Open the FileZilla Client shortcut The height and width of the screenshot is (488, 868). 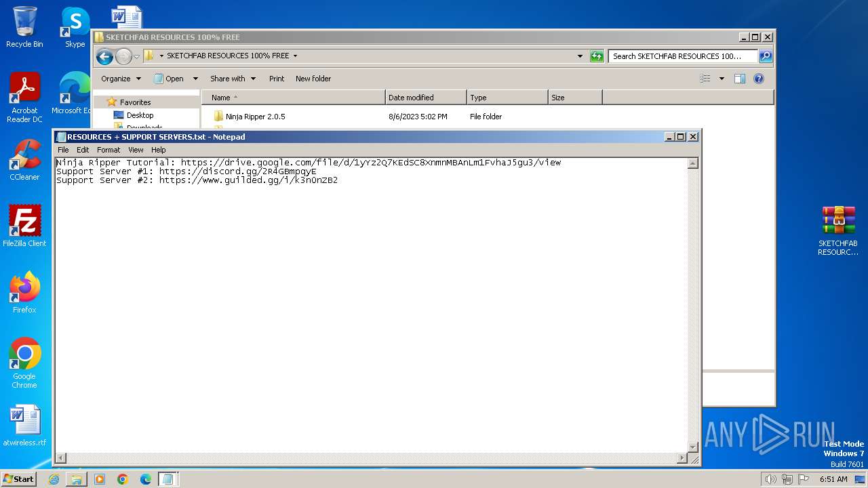(x=24, y=226)
